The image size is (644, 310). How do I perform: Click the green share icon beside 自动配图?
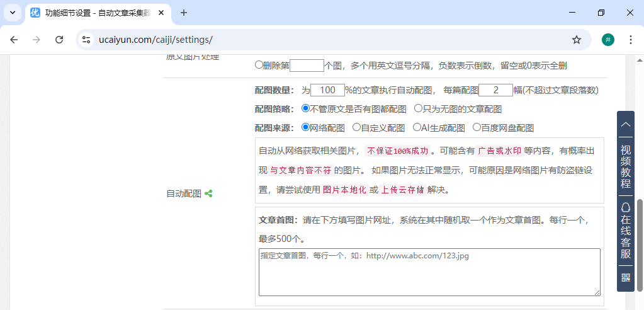click(208, 194)
